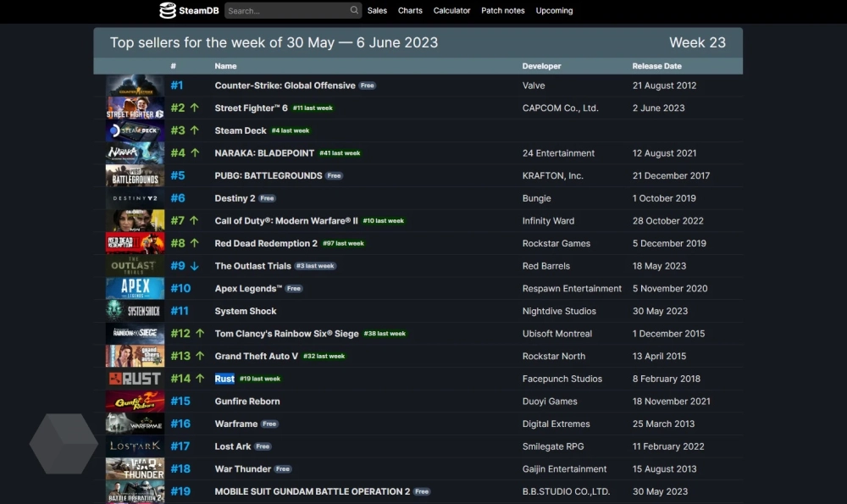Viewport: 847px width, 504px height.
Task: Select the War Thunder thumbnail
Action: click(135, 469)
